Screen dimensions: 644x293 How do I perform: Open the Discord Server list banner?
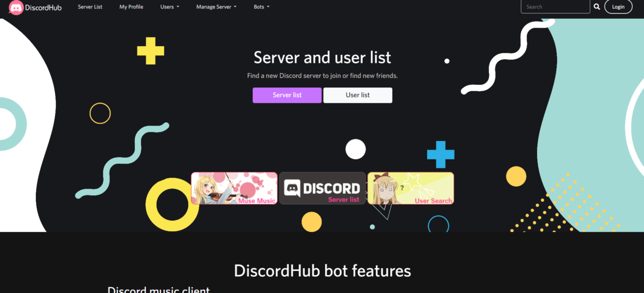point(322,188)
